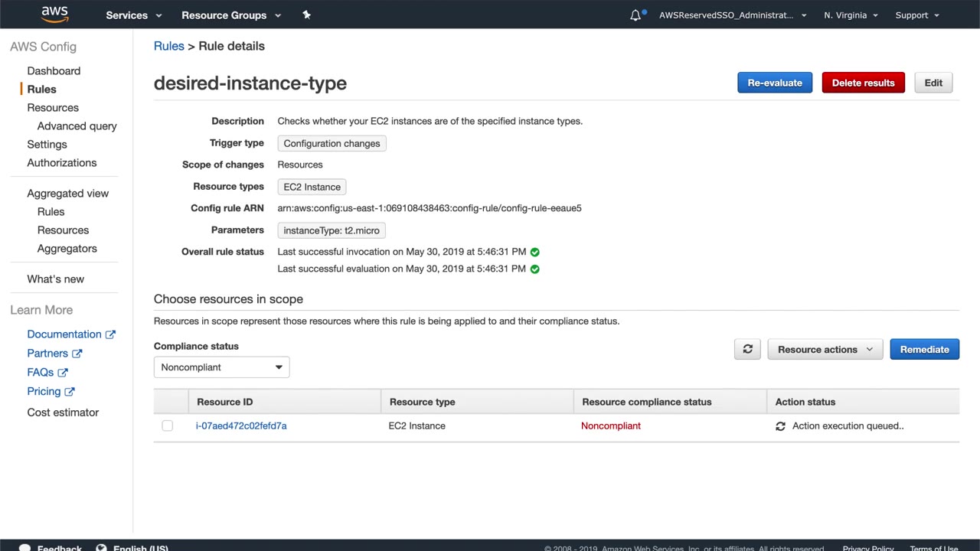Screen dimensions: 980x551
Task: Click the Re-evaluate button
Action: point(774,83)
